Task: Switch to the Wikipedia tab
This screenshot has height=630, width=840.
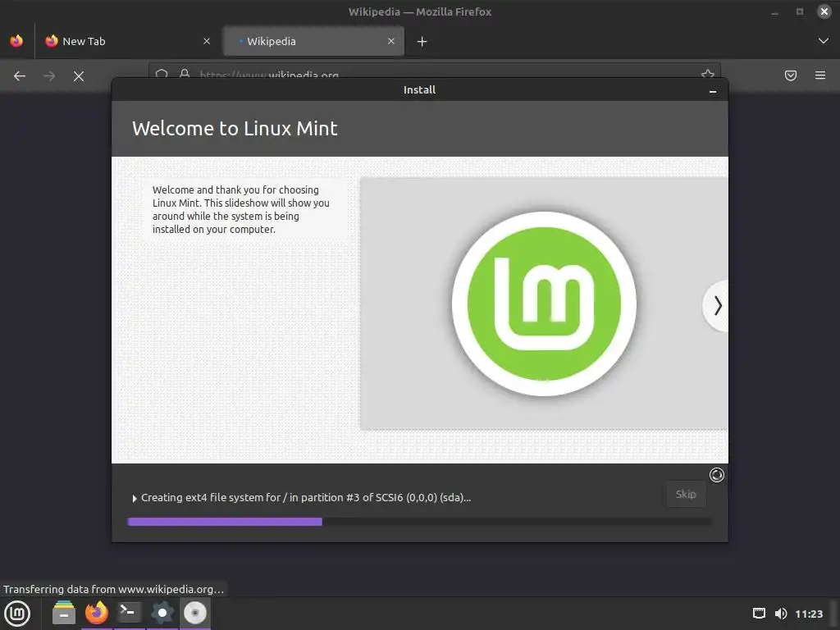Action: tap(313, 41)
